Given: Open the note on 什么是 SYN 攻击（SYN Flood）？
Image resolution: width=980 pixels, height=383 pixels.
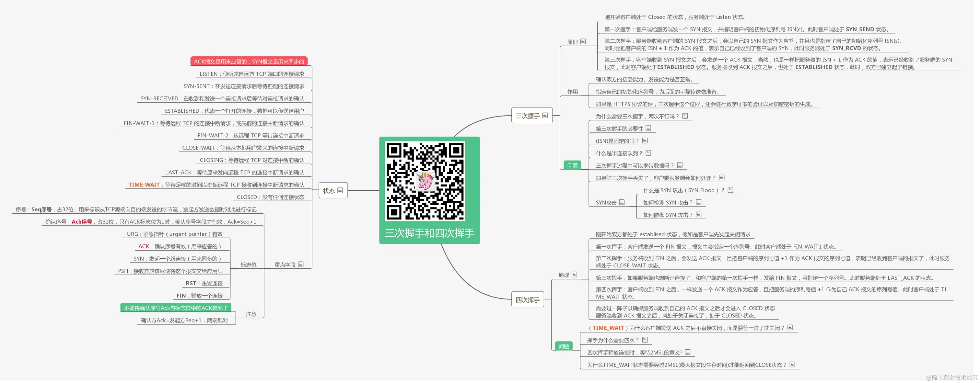Looking at the screenshot, I should [730, 190].
